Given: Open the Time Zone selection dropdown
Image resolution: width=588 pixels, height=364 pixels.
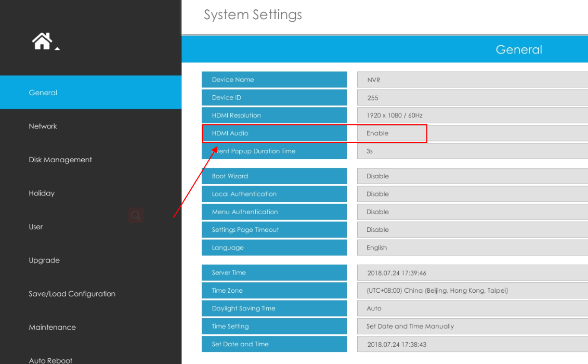Looking at the screenshot, I should [x=472, y=291].
